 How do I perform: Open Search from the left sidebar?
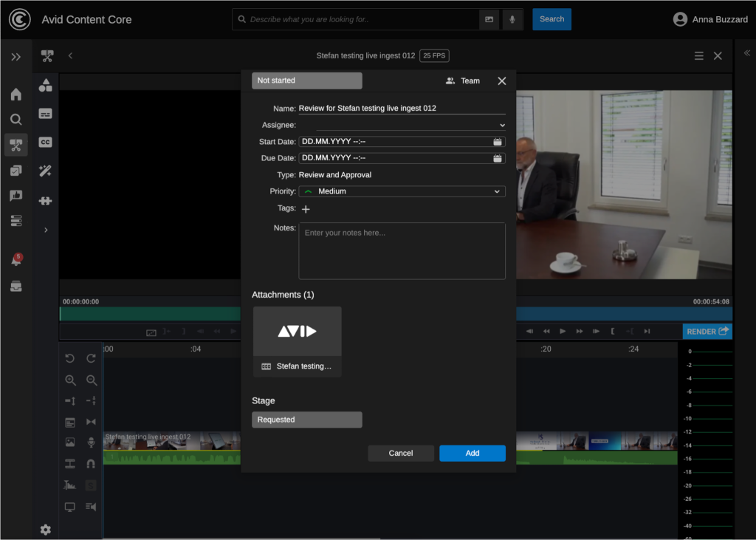click(x=16, y=119)
